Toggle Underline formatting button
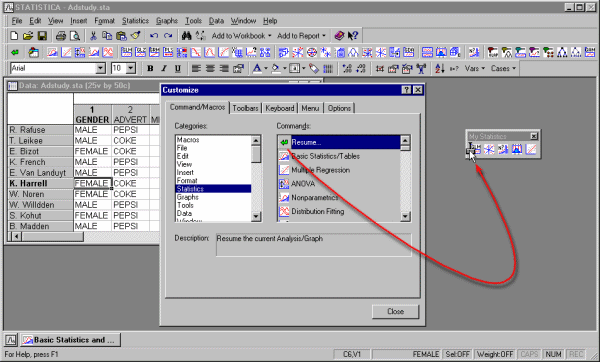Image resolution: width=600 pixels, height=362 pixels. point(178,68)
